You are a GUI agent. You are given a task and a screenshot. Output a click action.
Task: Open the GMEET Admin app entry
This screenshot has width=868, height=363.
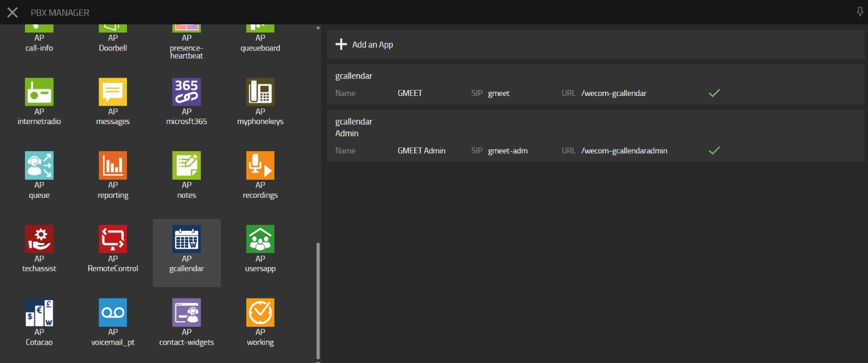595,137
